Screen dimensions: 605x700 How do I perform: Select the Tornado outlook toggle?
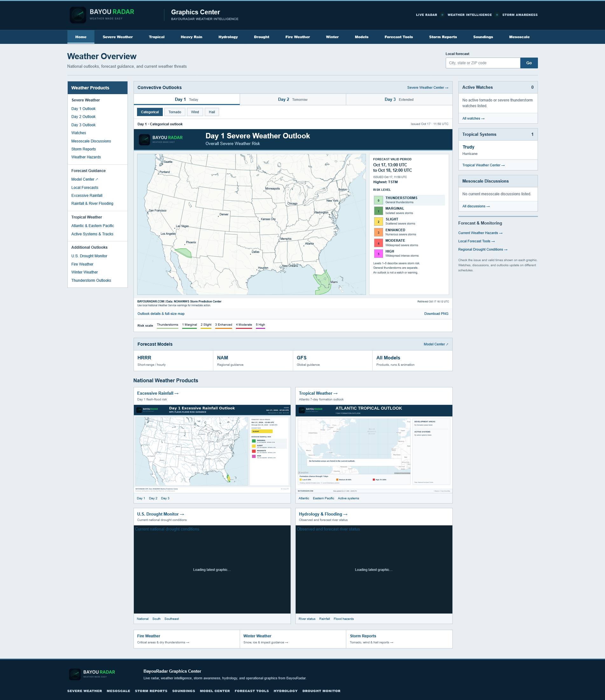pyautogui.click(x=175, y=112)
